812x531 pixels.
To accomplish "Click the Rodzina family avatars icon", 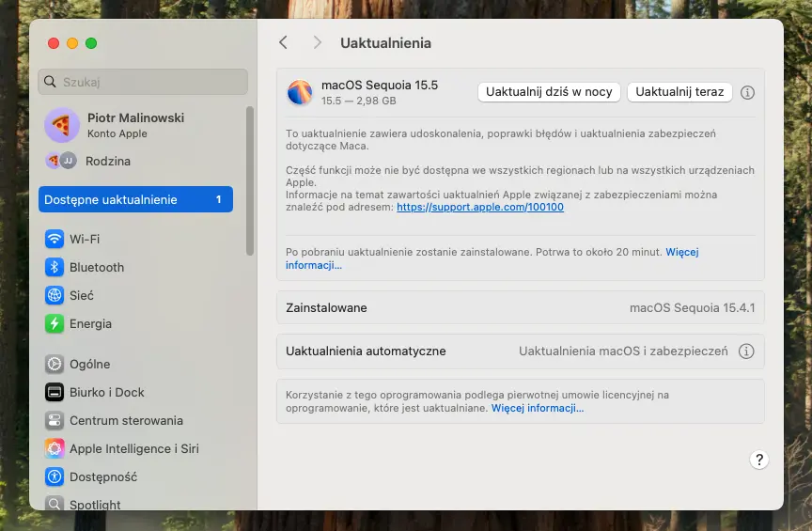I will 61,161.
